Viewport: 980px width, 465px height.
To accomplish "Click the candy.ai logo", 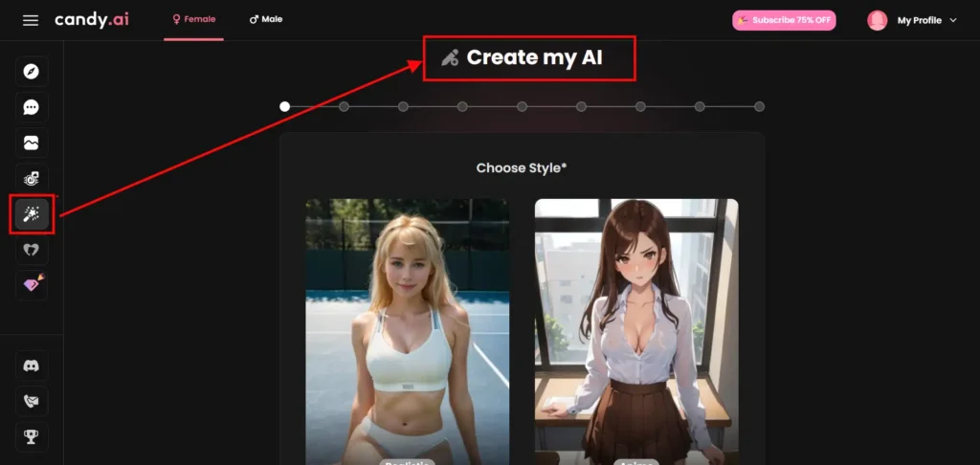I will (x=92, y=20).
